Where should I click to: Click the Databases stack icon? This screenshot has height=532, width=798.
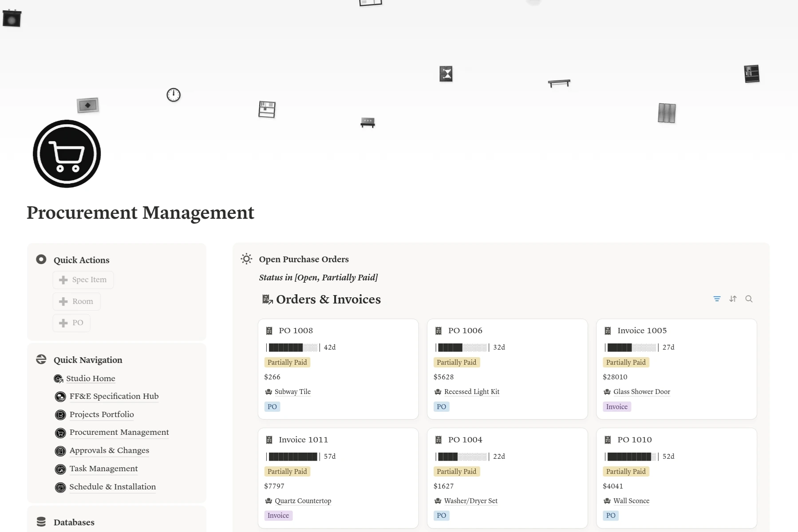tap(41, 522)
